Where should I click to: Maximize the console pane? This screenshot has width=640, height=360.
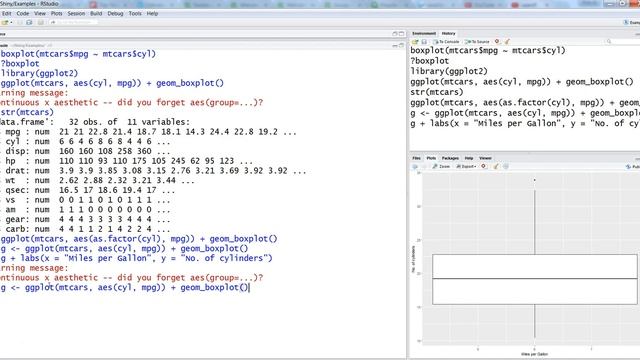coord(401,45)
